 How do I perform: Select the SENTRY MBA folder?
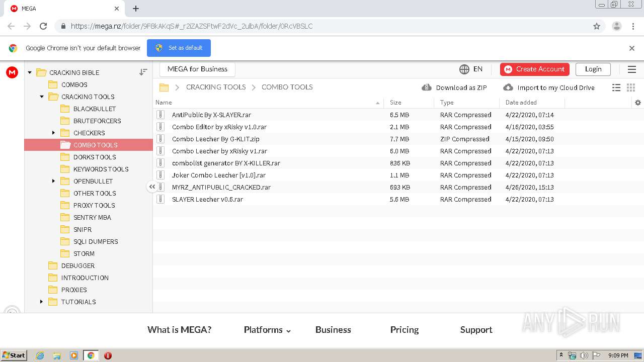(x=92, y=217)
